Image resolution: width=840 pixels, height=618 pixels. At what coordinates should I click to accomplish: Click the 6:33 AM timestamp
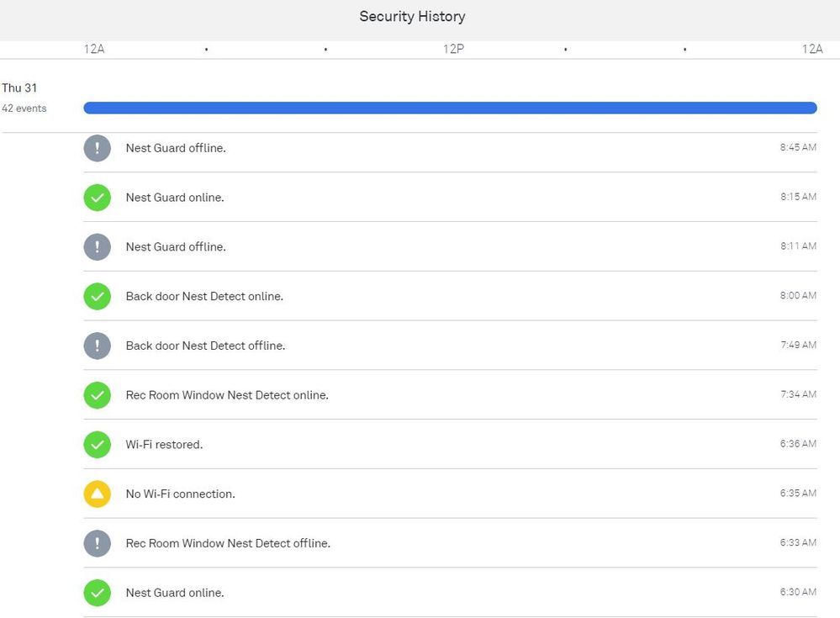coord(798,542)
